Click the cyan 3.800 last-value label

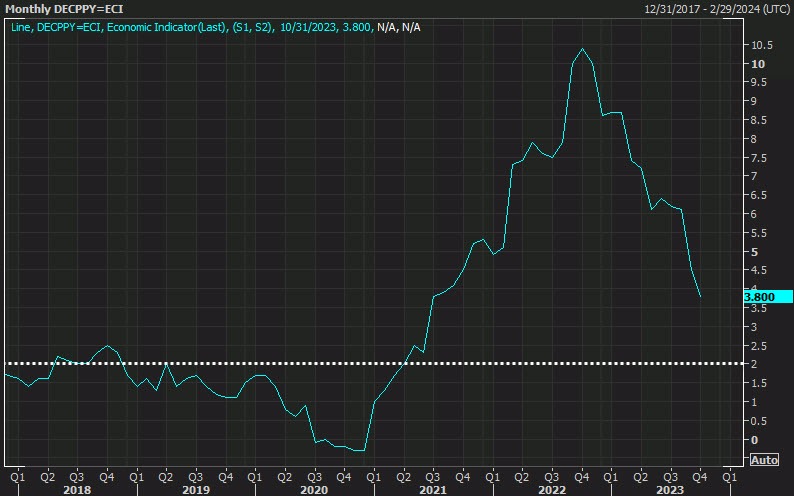760,297
